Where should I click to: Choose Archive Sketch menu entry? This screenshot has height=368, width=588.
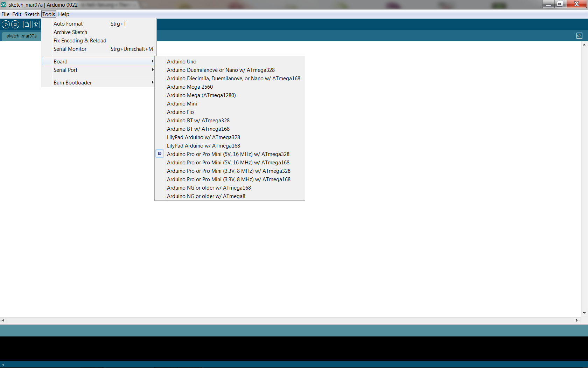(x=98, y=32)
